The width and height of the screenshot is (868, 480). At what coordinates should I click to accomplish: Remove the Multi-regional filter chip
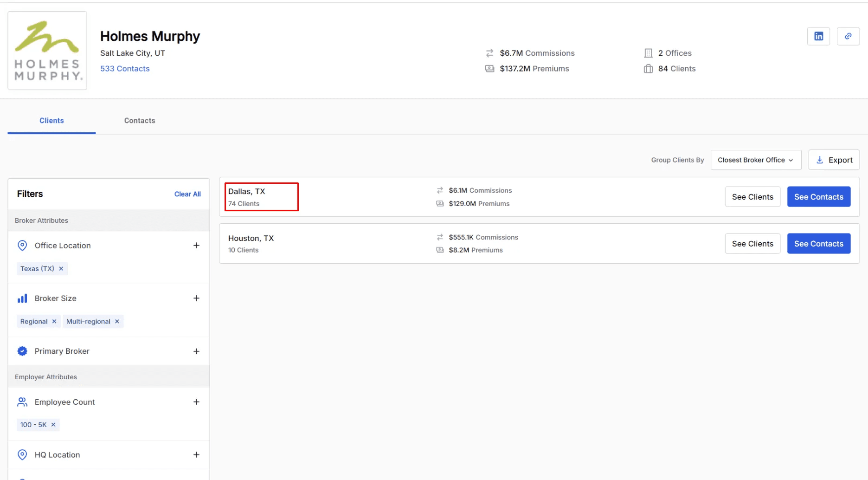(x=117, y=321)
